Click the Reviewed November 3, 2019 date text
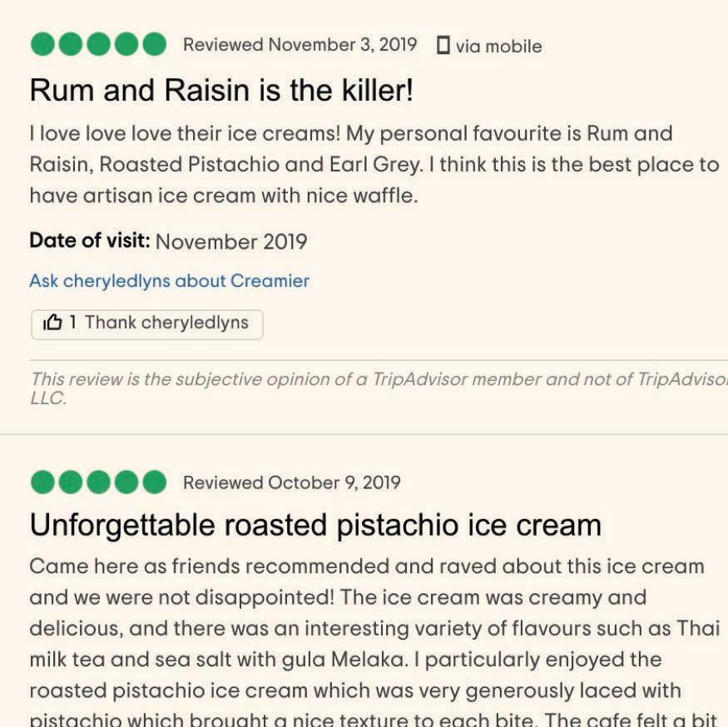This screenshot has width=728, height=727. point(300,45)
